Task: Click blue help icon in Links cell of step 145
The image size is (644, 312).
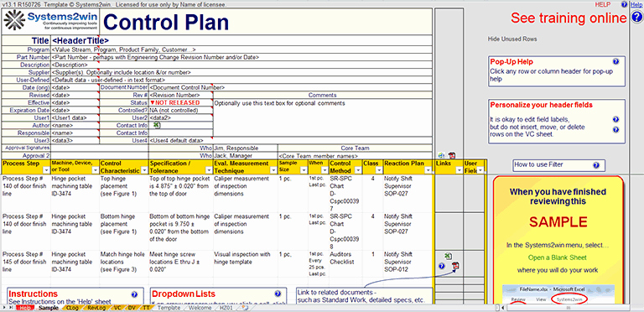Action: pos(442,266)
